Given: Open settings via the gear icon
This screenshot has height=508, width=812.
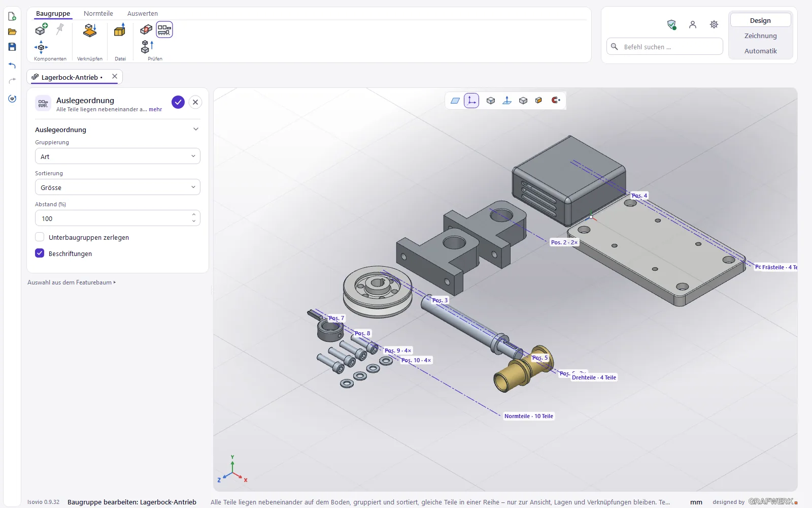Looking at the screenshot, I should (x=714, y=24).
